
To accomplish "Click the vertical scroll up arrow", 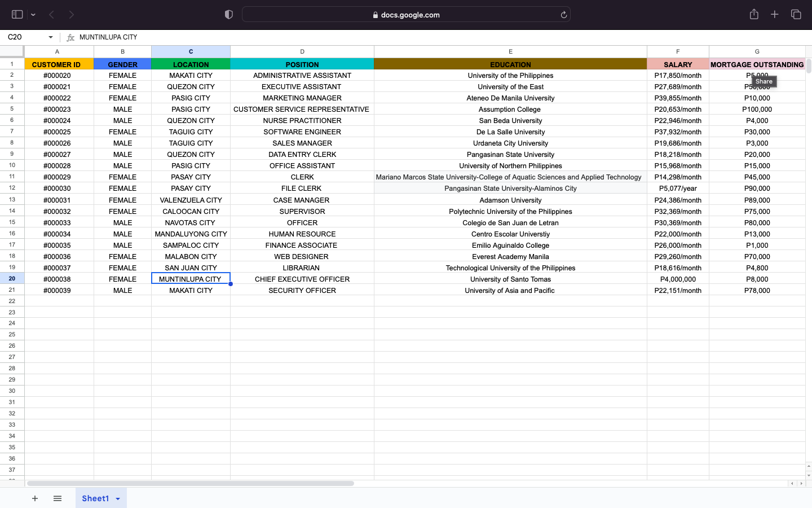I will 809,466.
